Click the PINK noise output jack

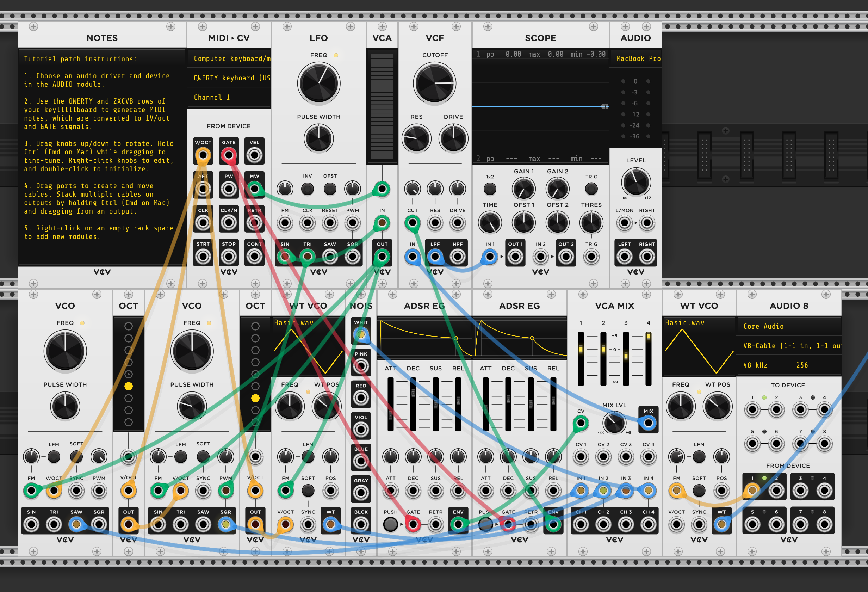pyautogui.click(x=361, y=366)
